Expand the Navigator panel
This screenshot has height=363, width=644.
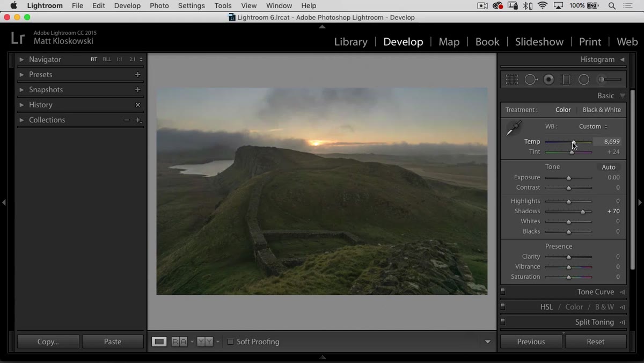pos(21,60)
